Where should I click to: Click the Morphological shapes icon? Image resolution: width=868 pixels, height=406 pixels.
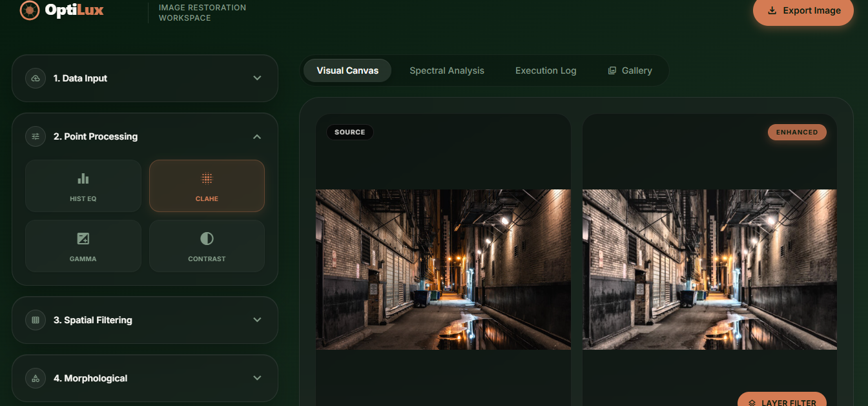click(x=36, y=378)
